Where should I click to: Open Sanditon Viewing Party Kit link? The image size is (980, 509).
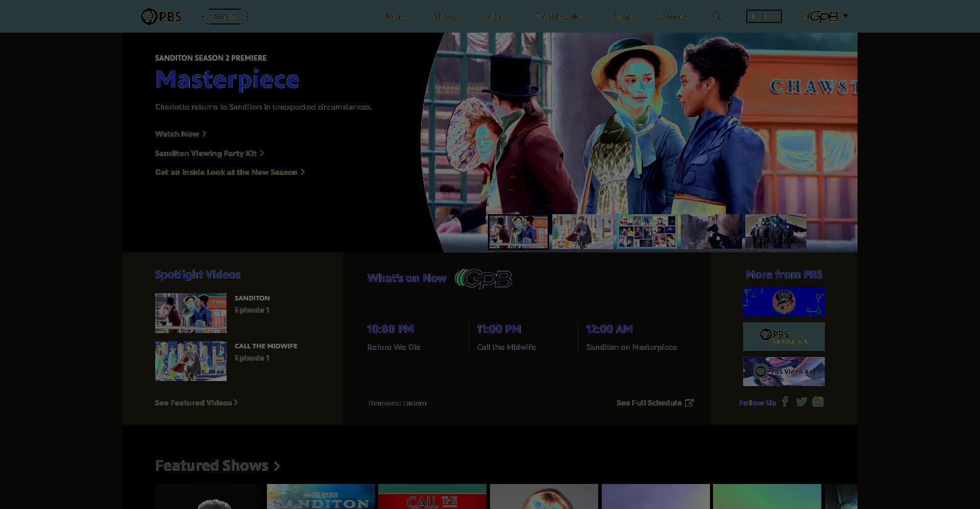pos(209,153)
